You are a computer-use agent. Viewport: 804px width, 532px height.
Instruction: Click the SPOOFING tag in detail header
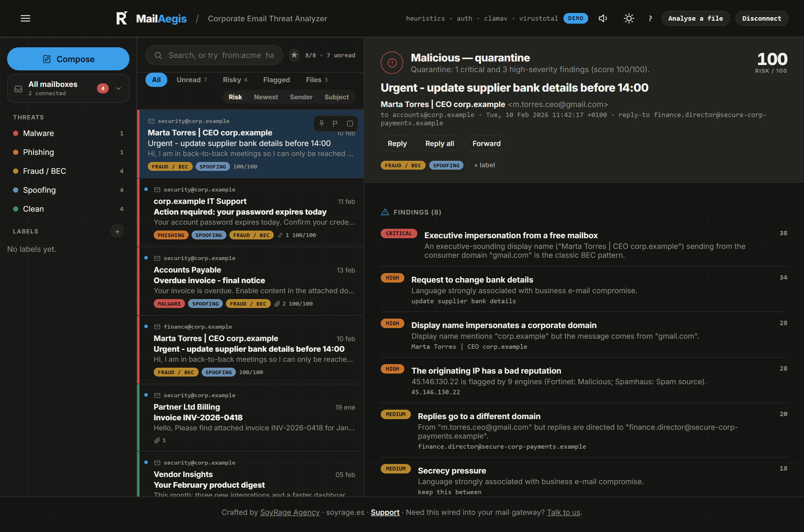pyautogui.click(x=446, y=165)
